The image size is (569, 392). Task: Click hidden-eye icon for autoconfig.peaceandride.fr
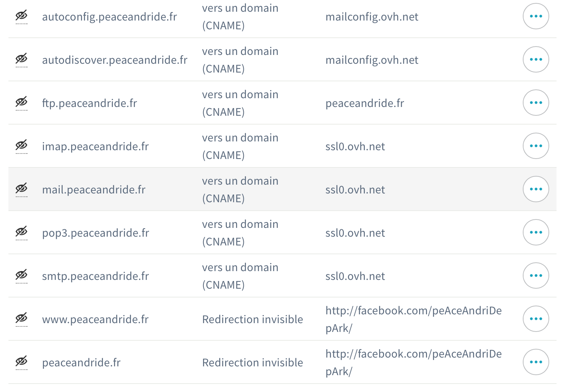[x=22, y=16]
